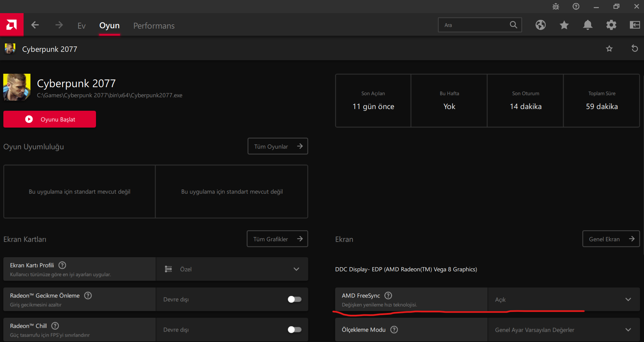The image size is (644, 342).
Task: Click the help icon beside Radeon Gecikme Önleme
Action: (88, 296)
